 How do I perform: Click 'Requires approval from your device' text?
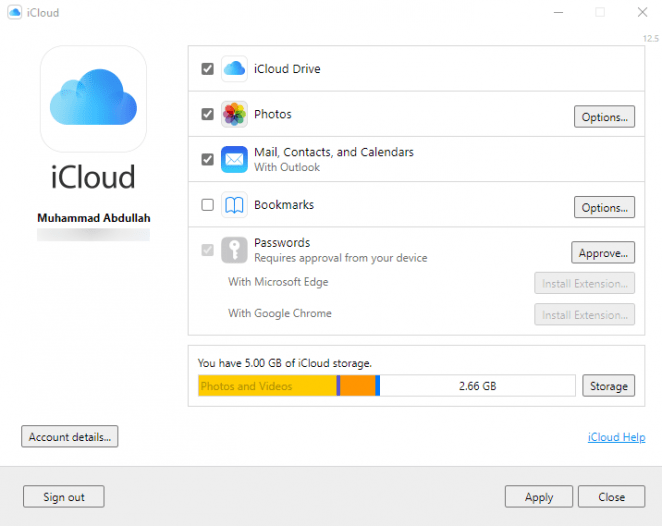tap(341, 258)
